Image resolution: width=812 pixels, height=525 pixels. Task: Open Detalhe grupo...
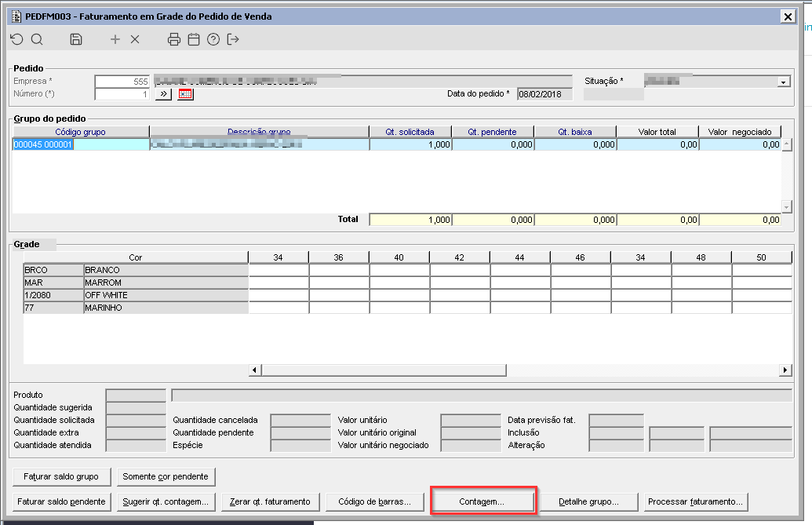click(x=589, y=501)
